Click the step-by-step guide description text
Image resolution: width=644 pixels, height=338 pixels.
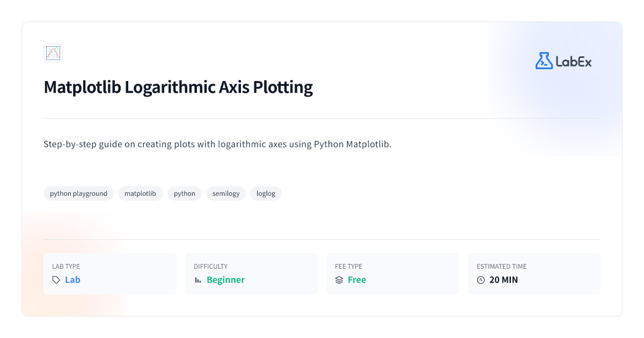click(x=217, y=144)
